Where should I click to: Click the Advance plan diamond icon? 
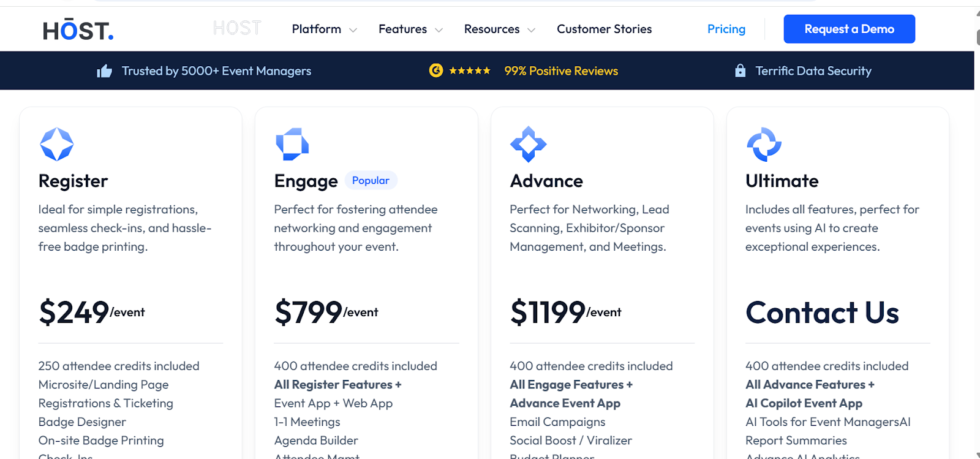pos(528,144)
